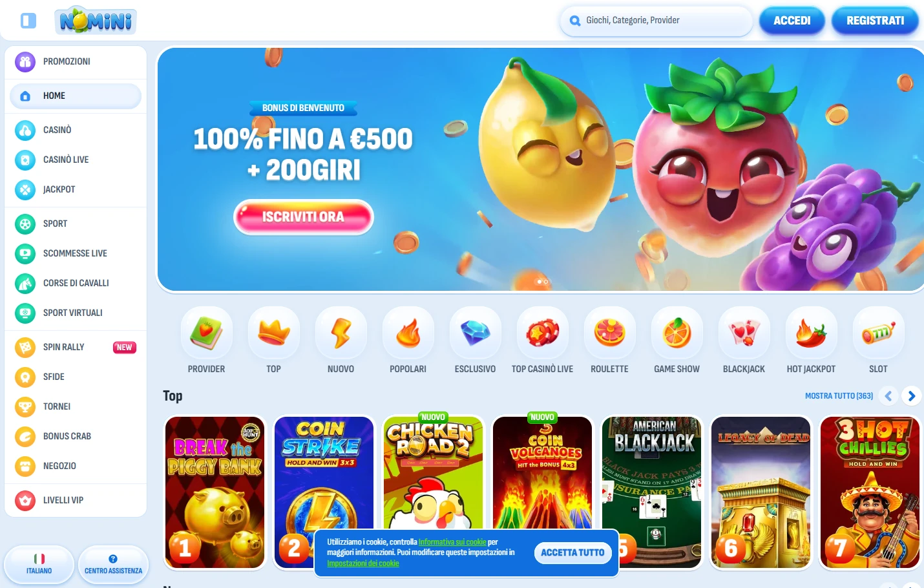The image size is (924, 588).
Task: Click the Slot 777 category icon
Action: 879,333
